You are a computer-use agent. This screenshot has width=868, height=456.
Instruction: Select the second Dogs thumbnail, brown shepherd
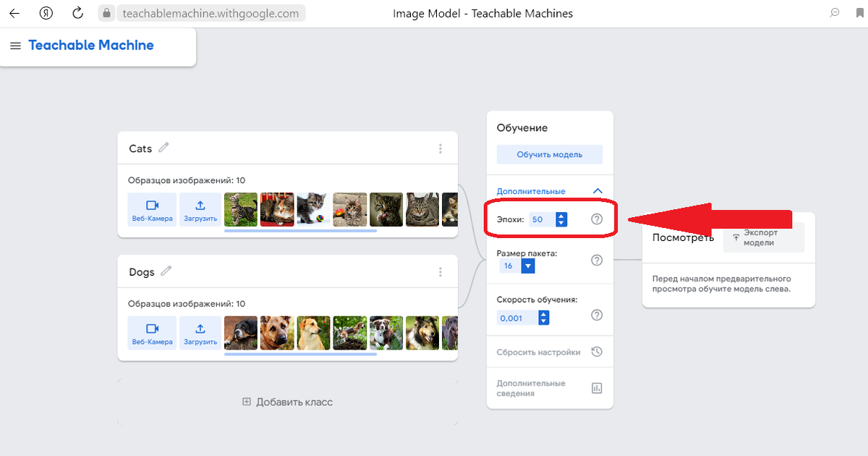pos(277,334)
